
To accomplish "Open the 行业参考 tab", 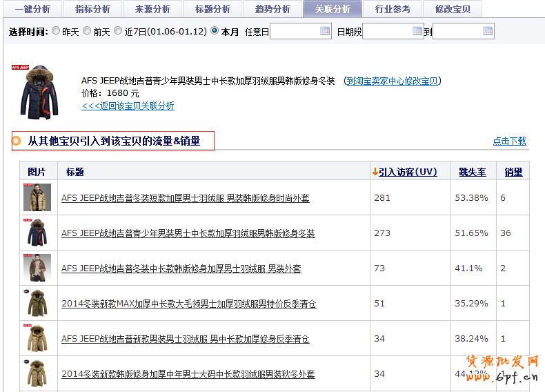I will [x=393, y=9].
